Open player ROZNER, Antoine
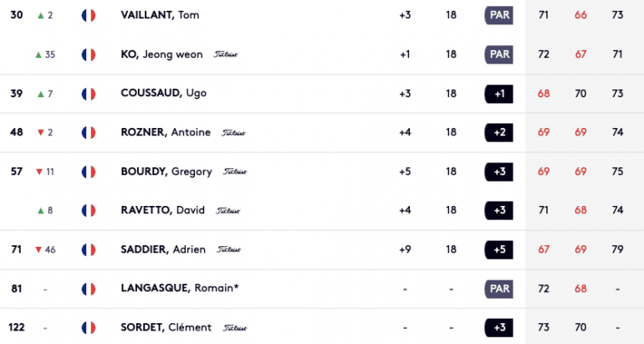Screen dimensions: 644x344 click(x=166, y=132)
